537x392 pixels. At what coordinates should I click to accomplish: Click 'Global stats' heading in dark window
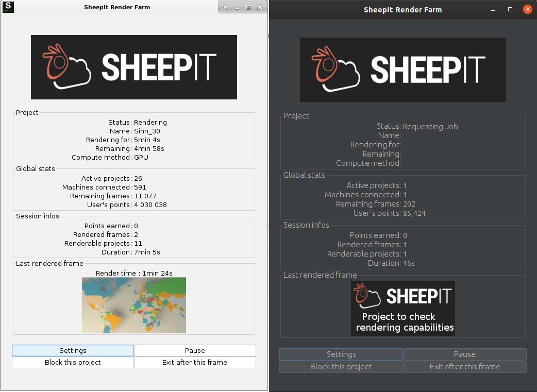[304, 175]
